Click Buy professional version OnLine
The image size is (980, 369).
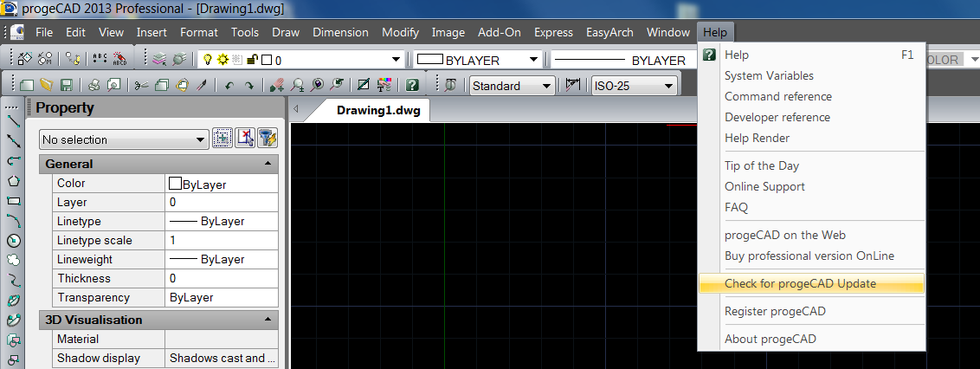click(x=809, y=256)
